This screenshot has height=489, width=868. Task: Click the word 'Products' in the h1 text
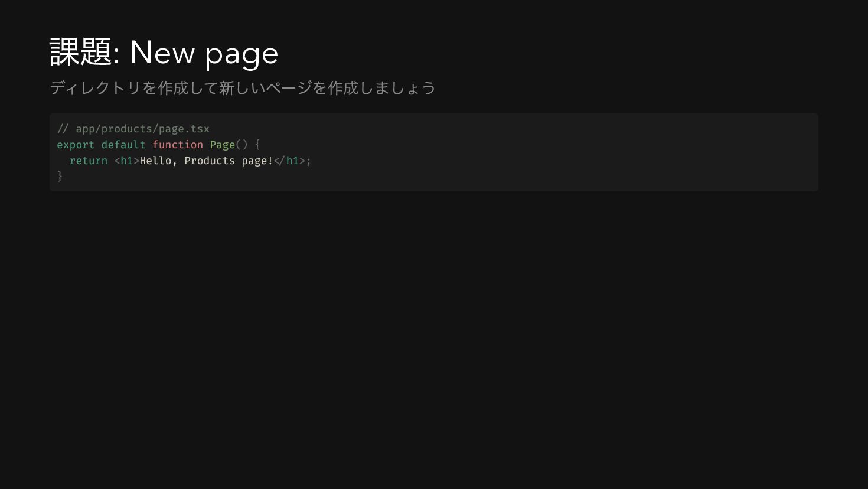pos(210,161)
